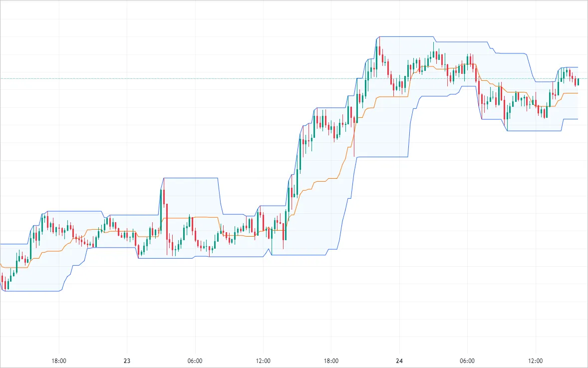This screenshot has width=588, height=368.
Task: Click the final 12:00 label after date 24
Action: pyautogui.click(x=536, y=361)
